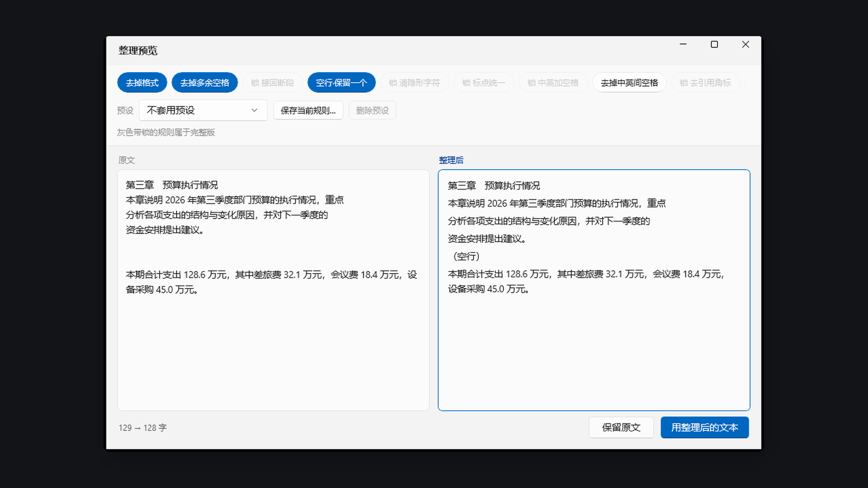This screenshot has height=488, width=868.
Task: Maximize the 整理预览 window
Action: coord(714,44)
